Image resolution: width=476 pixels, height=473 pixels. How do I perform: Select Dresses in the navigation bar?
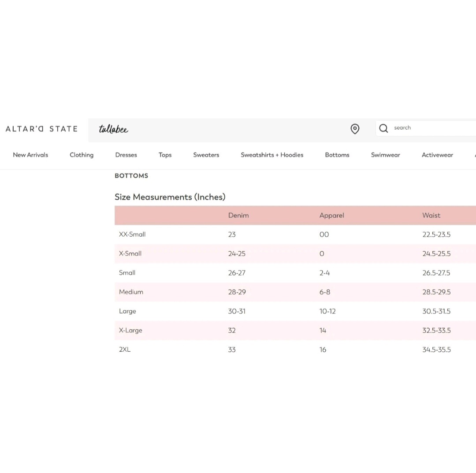(126, 155)
